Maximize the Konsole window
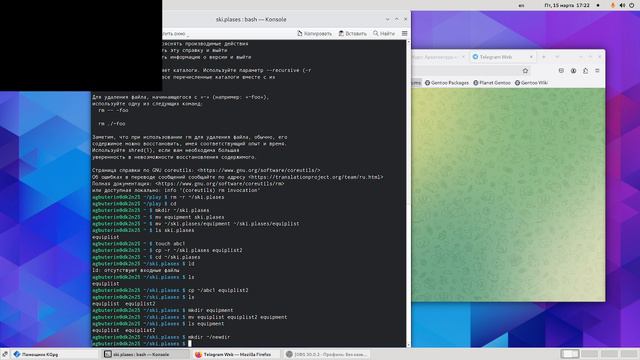This screenshot has height=360, width=640. click(x=396, y=19)
